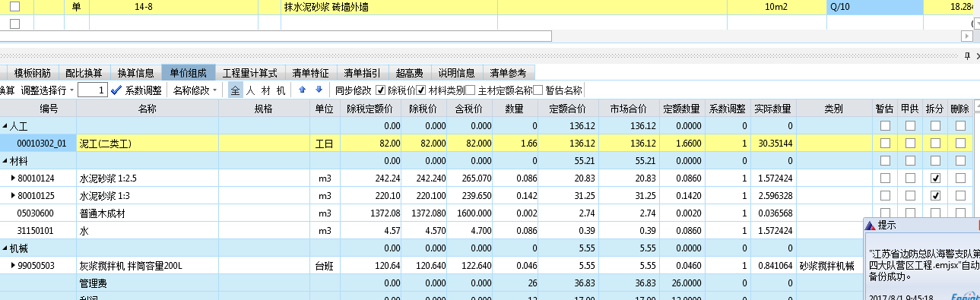Switch to the 换算信息 tab
This screenshot has width=980, height=300.
pos(135,73)
